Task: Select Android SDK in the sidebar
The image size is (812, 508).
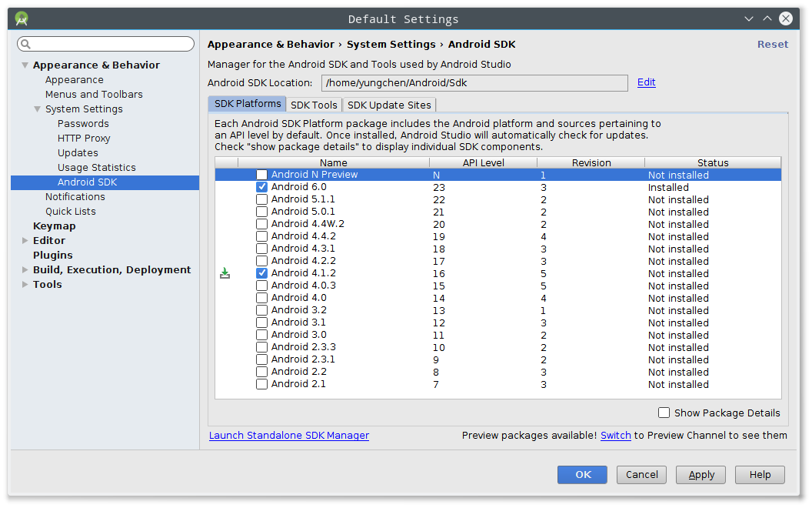Action: pos(105,182)
